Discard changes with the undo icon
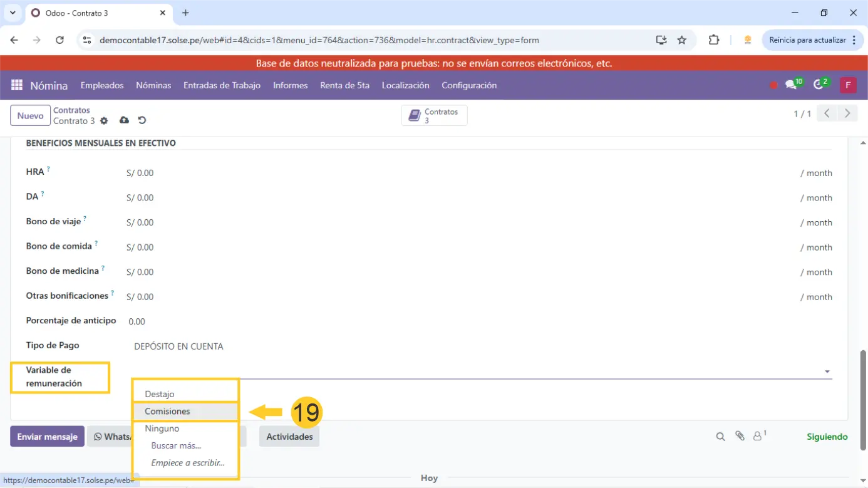This screenshot has width=868, height=488. [142, 120]
